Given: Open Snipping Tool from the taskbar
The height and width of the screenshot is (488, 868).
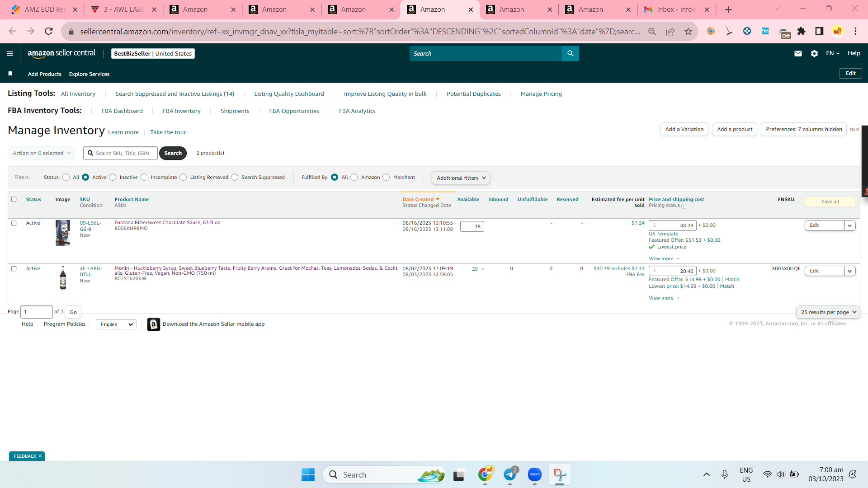Looking at the screenshot, I should point(560,474).
